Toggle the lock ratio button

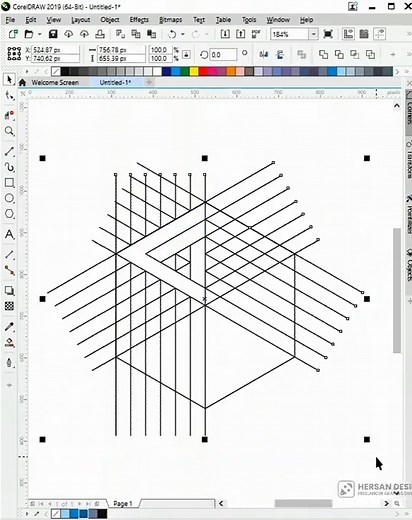pyautogui.click(x=186, y=54)
